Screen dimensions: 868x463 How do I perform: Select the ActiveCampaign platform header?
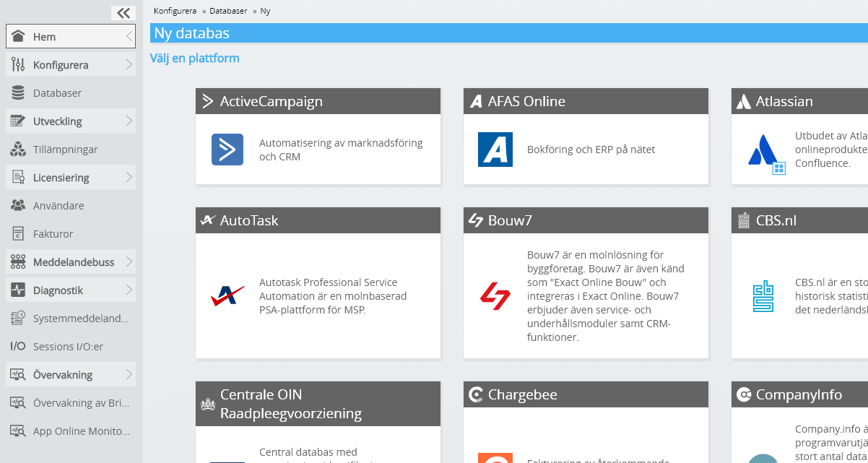(x=318, y=101)
